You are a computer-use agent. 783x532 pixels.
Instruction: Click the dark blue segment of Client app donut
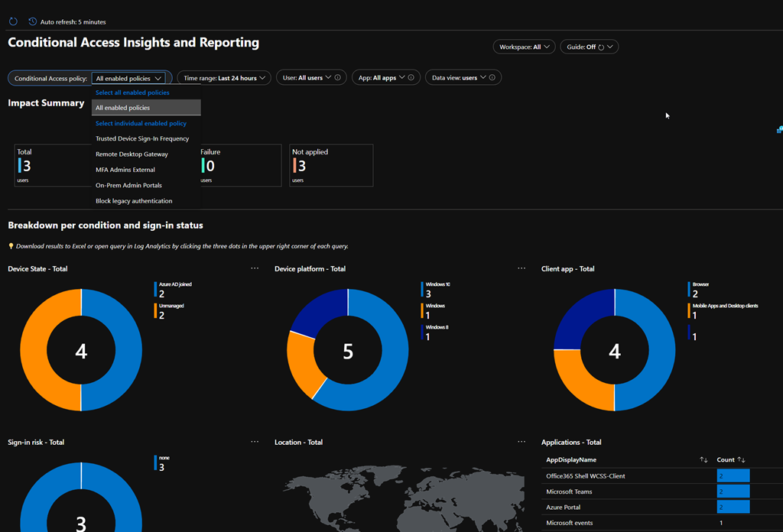pos(581,316)
